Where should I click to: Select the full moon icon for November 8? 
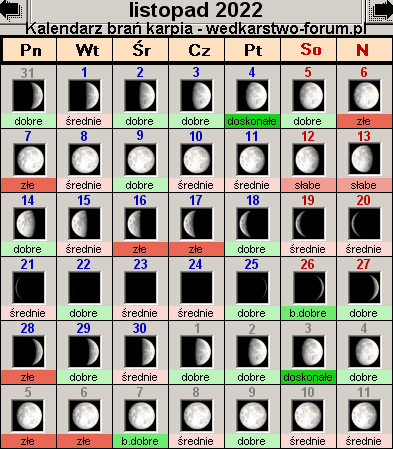[84, 160]
